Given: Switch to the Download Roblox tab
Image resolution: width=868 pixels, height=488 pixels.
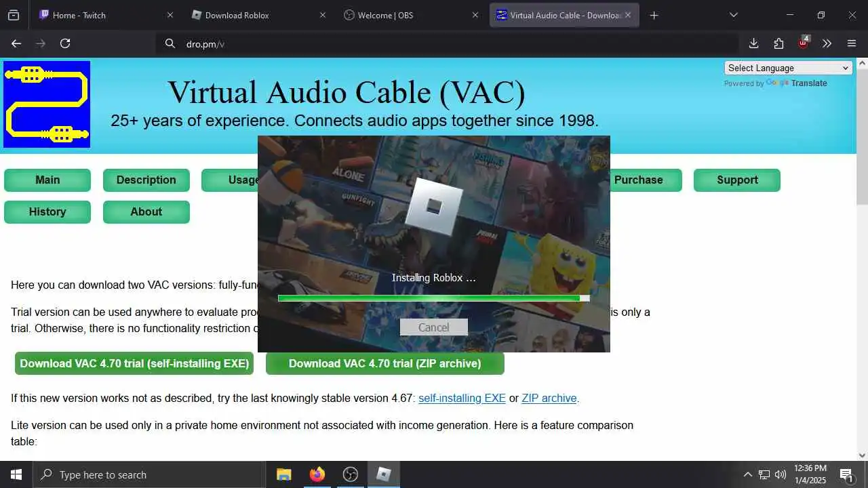Looking at the screenshot, I should pyautogui.click(x=258, y=15).
